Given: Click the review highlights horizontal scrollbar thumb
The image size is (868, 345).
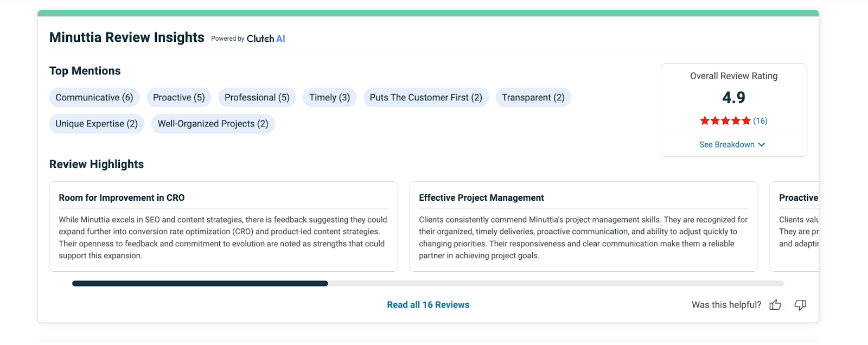Looking at the screenshot, I should [x=200, y=284].
